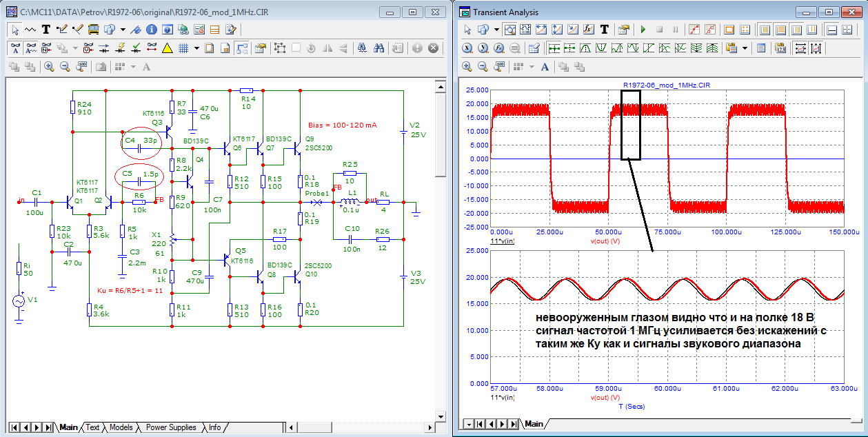Select the Text tool in schematic toolbar
This screenshot has height=437, width=868.
pyautogui.click(x=46, y=30)
